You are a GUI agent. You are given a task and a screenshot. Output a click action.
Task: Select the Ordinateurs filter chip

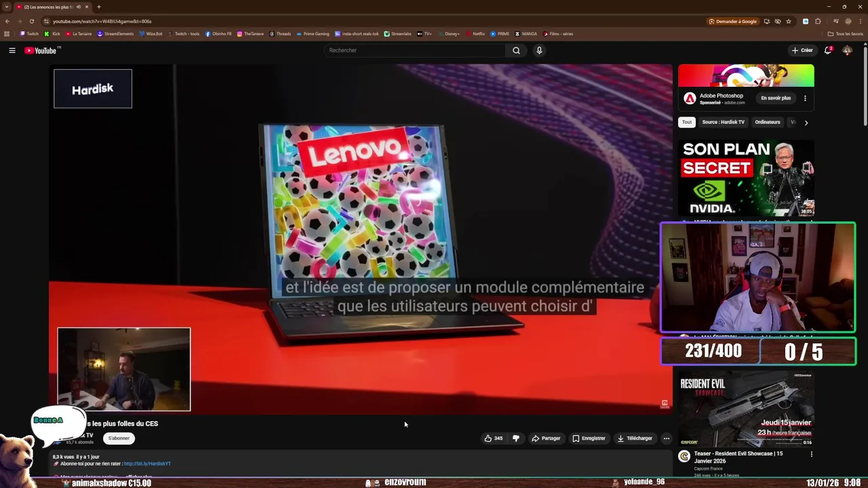click(x=768, y=122)
